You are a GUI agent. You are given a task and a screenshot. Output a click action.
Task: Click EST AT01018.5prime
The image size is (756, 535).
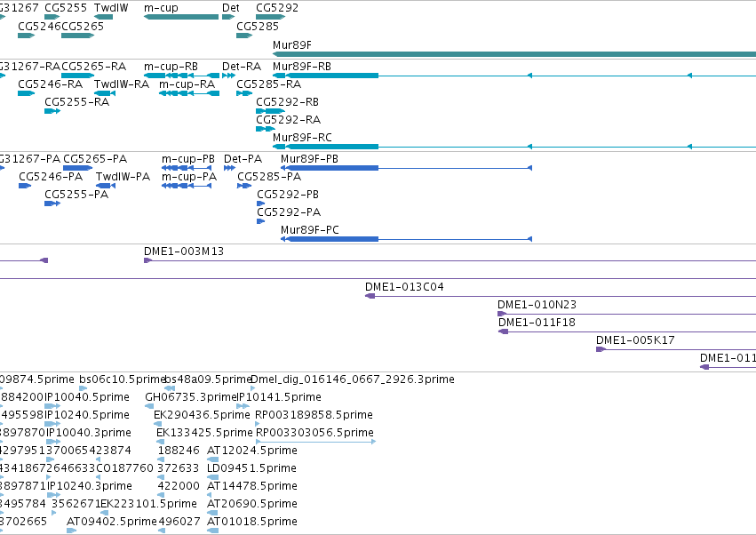(x=212, y=531)
